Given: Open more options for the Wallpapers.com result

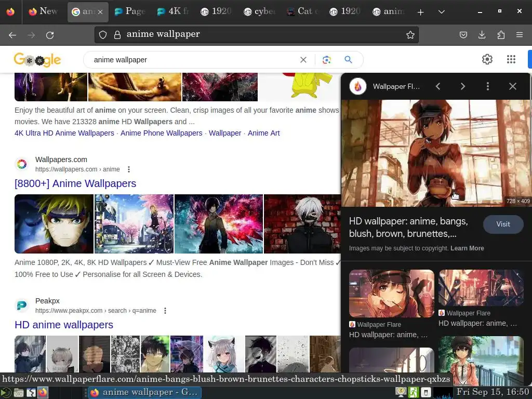Looking at the screenshot, I should pos(129,169).
